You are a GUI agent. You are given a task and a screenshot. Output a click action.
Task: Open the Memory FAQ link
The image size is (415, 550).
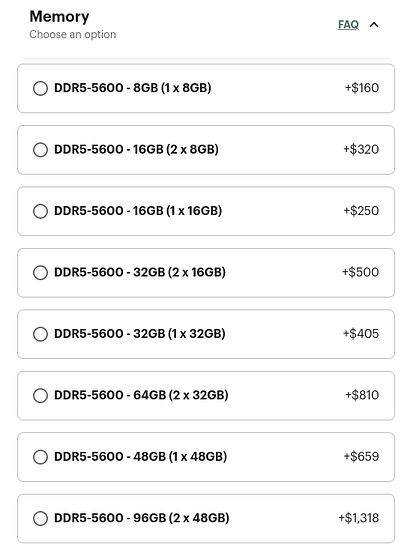(x=348, y=25)
